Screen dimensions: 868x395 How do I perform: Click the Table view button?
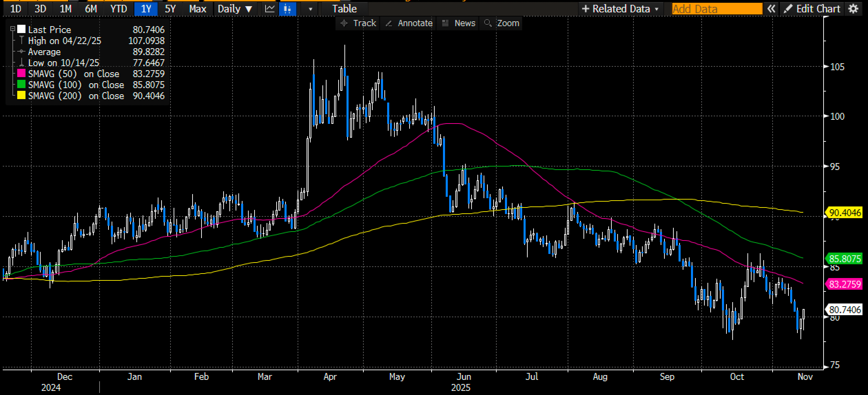pyautogui.click(x=344, y=9)
